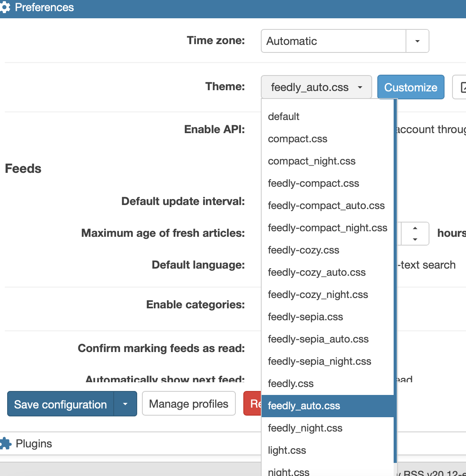This screenshot has height=476, width=466.
Task: Click the theme list scrollbar
Action: tap(395, 281)
